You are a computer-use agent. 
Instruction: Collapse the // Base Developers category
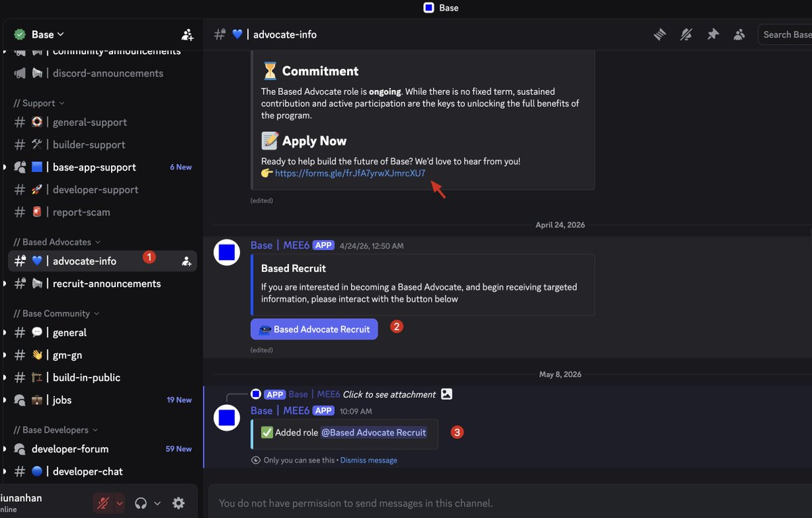55,430
